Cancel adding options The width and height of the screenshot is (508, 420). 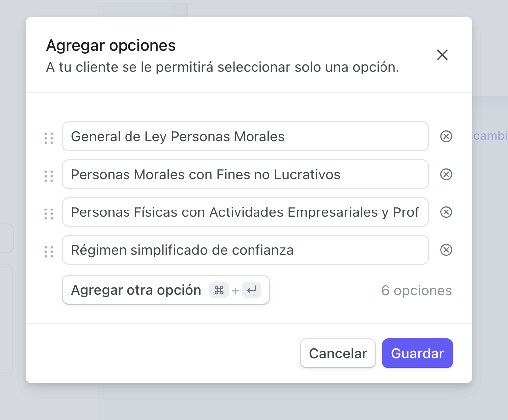pyautogui.click(x=338, y=353)
